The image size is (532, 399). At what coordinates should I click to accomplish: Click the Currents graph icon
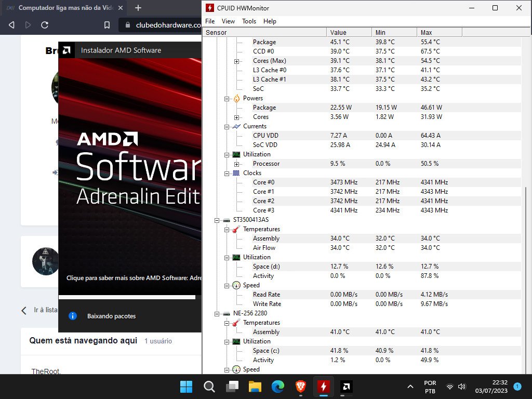(236, 126)
